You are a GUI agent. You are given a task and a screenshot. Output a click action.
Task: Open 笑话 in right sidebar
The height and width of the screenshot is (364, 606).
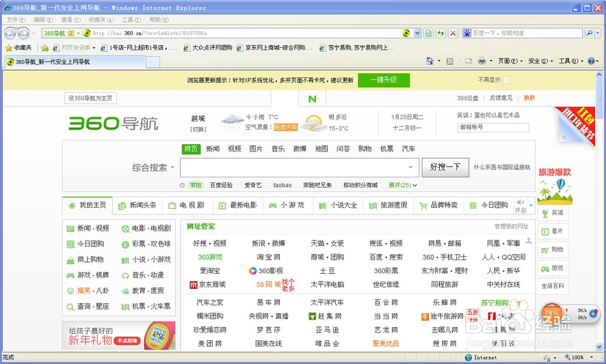[553, 213]
